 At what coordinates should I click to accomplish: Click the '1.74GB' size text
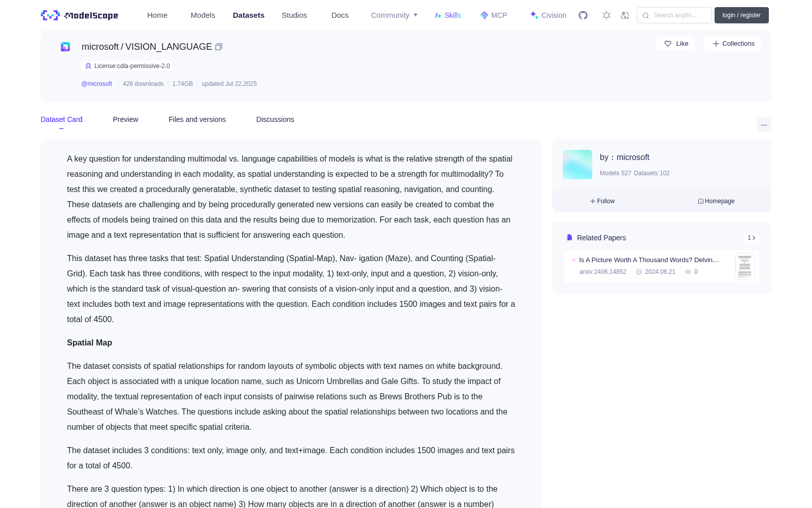[183, 84]
